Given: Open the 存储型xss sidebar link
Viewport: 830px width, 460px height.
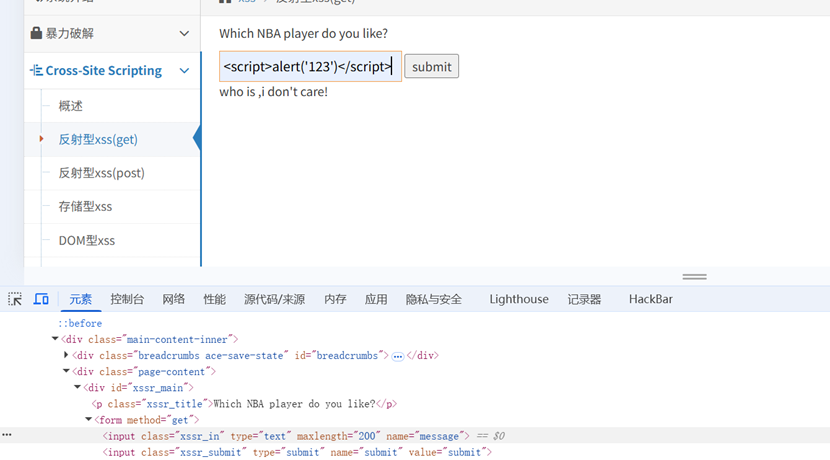Looking at the screenshot, I should (85, 206).
